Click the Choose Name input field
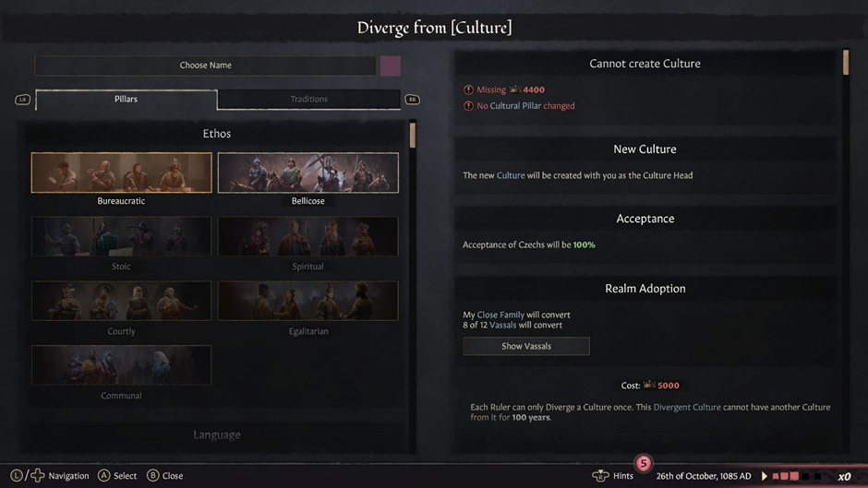Viewport: 868px width, 488px height. pos(205,65)
